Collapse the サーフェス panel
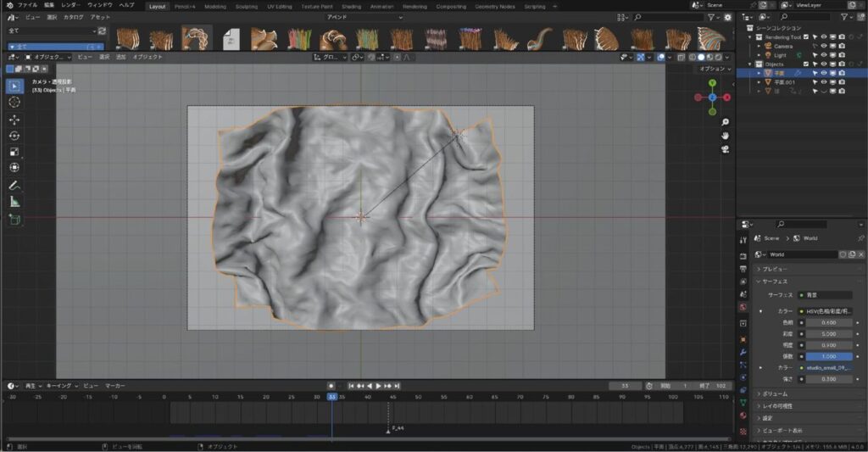The height and width of the screenshot is (452, 868). click(775, 282)
